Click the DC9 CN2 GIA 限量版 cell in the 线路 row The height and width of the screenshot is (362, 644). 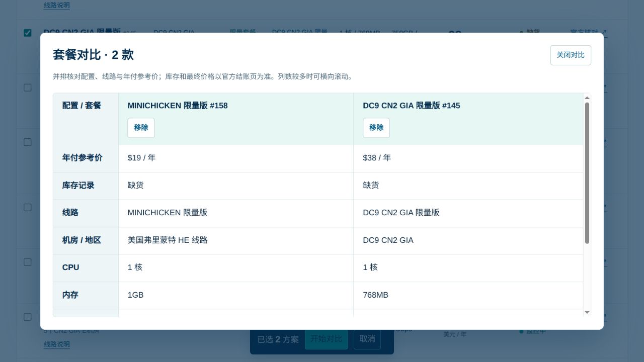click(x=468, y=214)
